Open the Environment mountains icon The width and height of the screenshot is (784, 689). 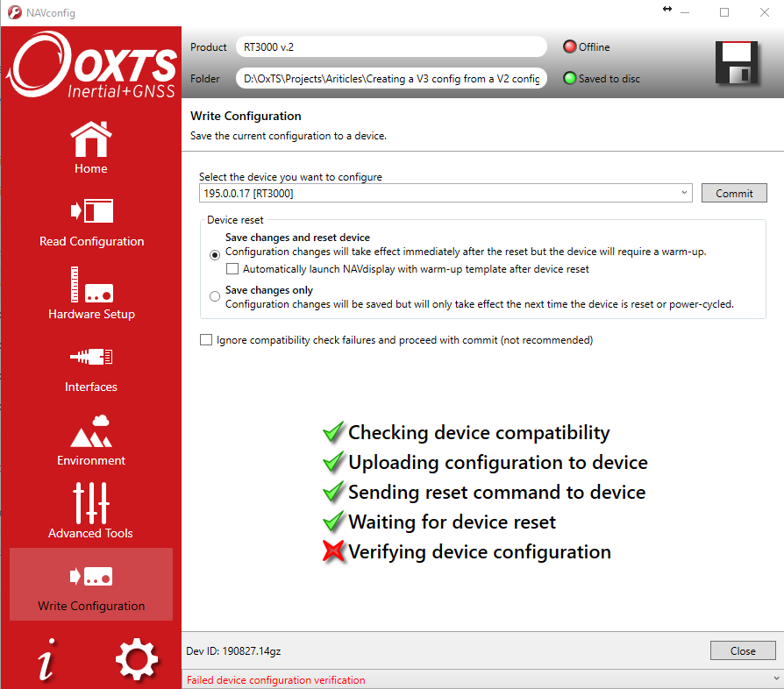click(91, 430)
